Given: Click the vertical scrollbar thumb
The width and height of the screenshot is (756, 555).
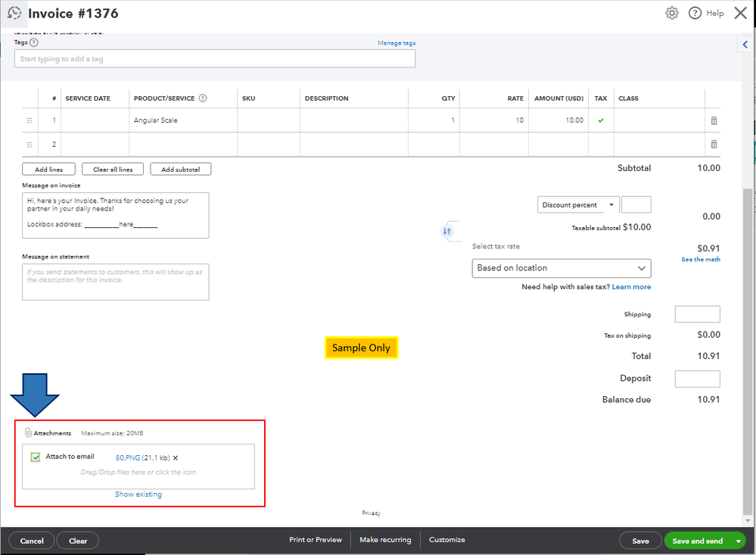Looking at the screenshot, I should pos(748,351).
